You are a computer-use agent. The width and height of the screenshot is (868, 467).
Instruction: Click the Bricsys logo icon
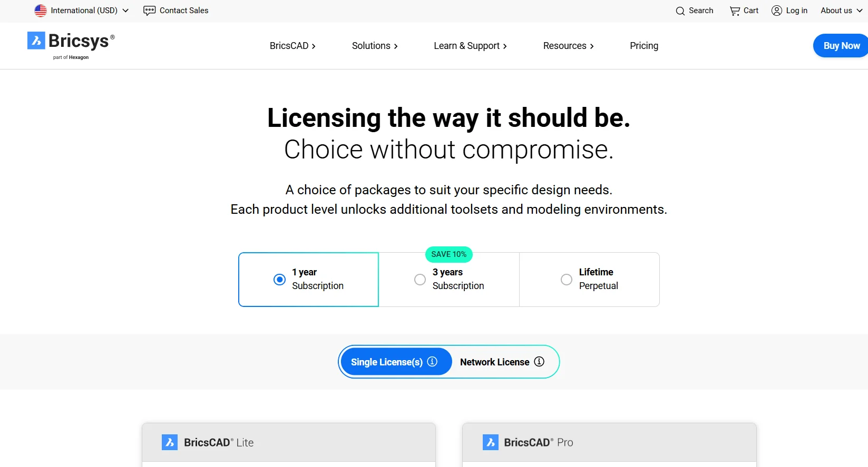pos(36,41)
